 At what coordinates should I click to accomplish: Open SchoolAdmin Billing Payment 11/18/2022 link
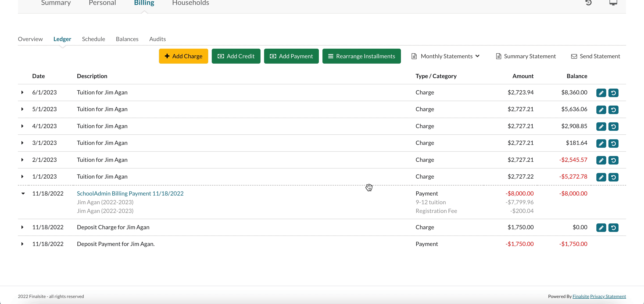pyautogui.click(x=130, y=194)
